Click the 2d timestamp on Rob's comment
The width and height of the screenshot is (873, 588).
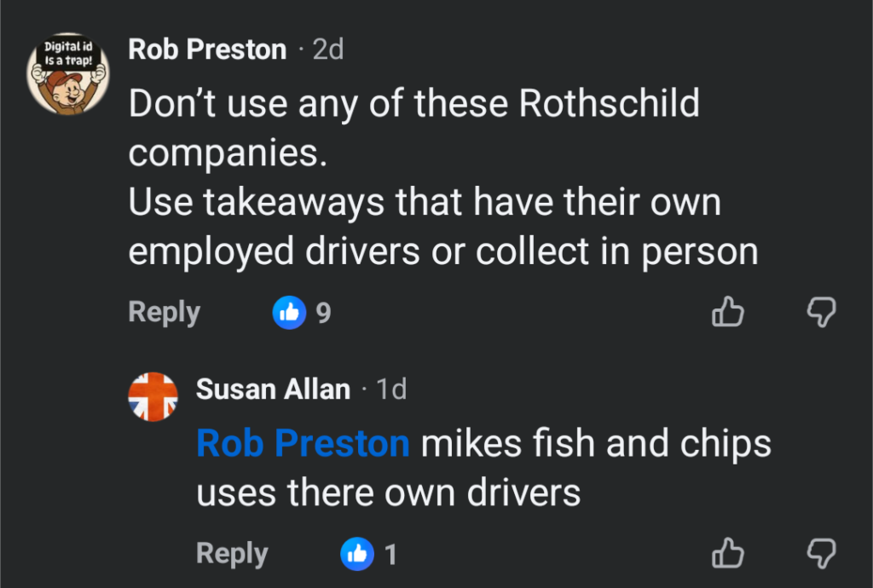point(327,49)
